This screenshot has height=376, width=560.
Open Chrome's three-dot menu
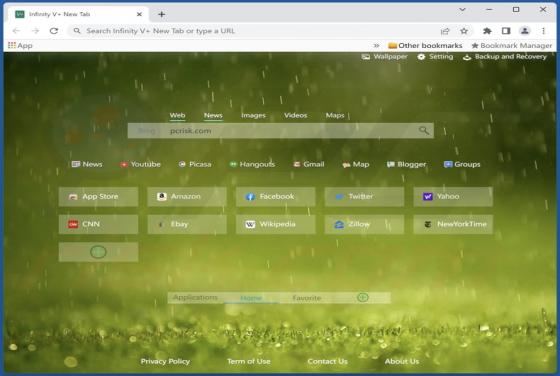tap(543, 31)
